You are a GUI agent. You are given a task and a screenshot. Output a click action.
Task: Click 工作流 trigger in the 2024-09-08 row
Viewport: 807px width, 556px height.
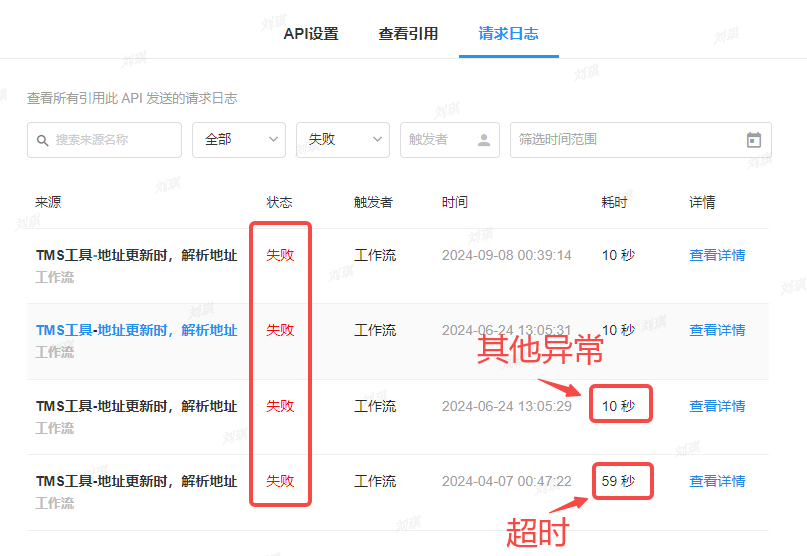click(x=375, y=255)
